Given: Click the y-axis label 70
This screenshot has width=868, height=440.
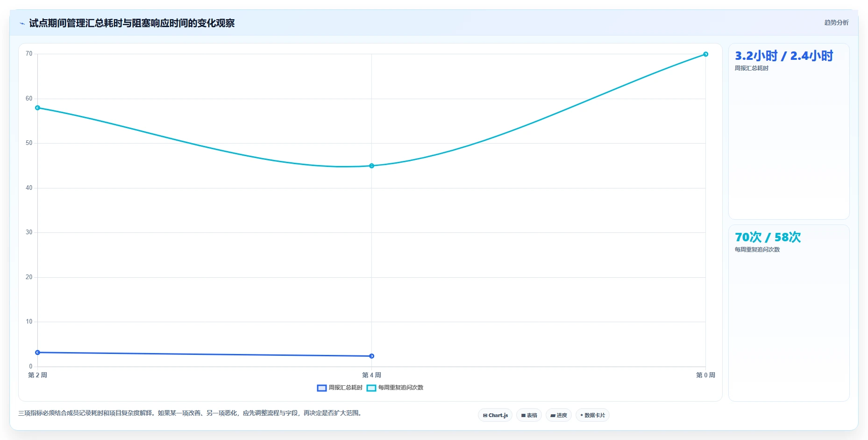Looking at the screenshot, I should click(29, 54).
